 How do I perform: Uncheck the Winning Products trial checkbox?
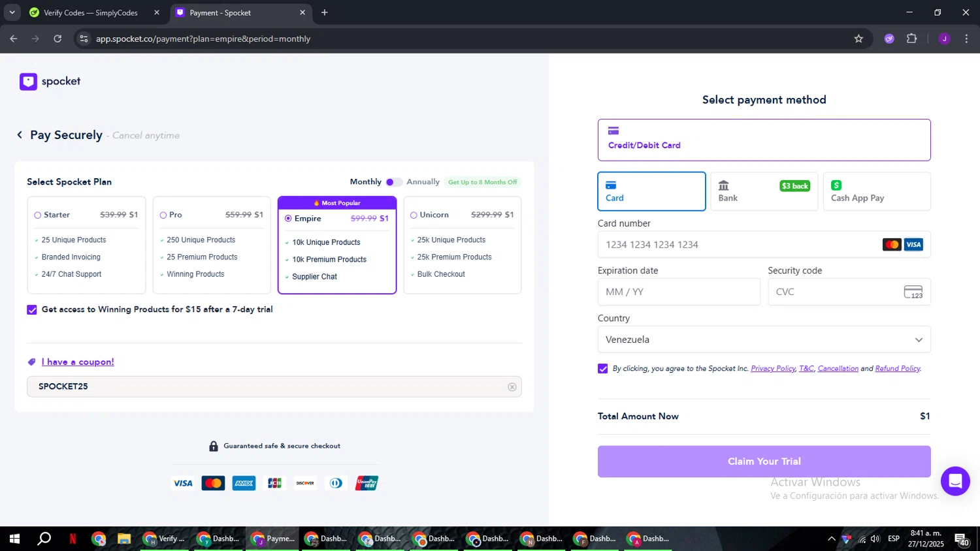[32, 309]
